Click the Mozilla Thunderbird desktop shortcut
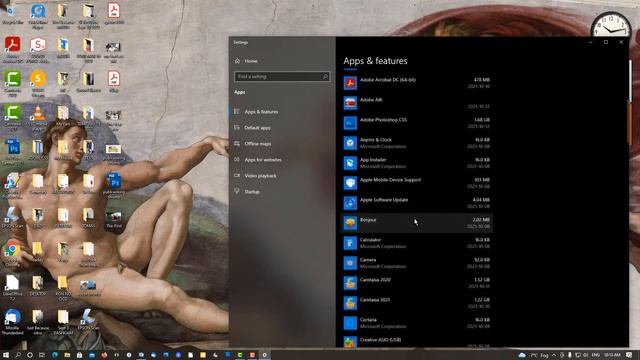The width and height of the screenshot is (640, 360). click(12, 322)
